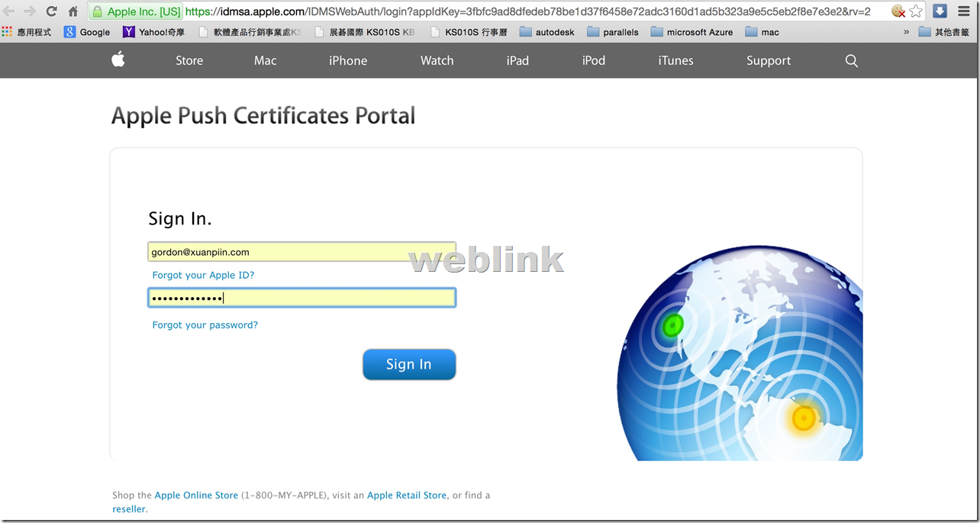Click the URL address bar
The image size is (980, 523).
527,11
